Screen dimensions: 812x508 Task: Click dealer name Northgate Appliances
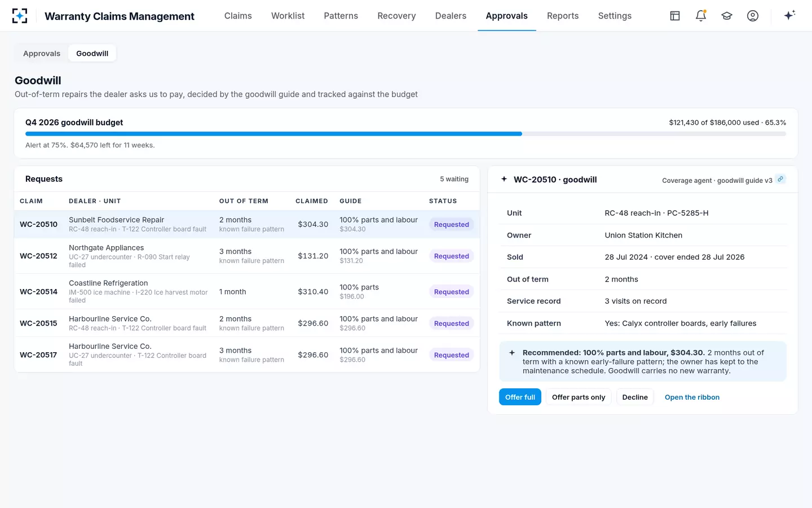[x=106, y=247]
